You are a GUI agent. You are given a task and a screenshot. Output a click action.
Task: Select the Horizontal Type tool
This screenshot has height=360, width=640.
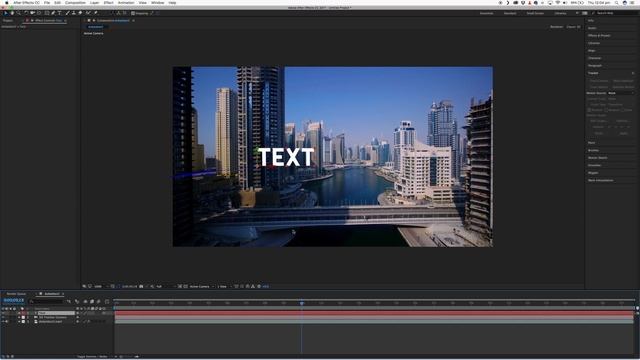[60, 13]
